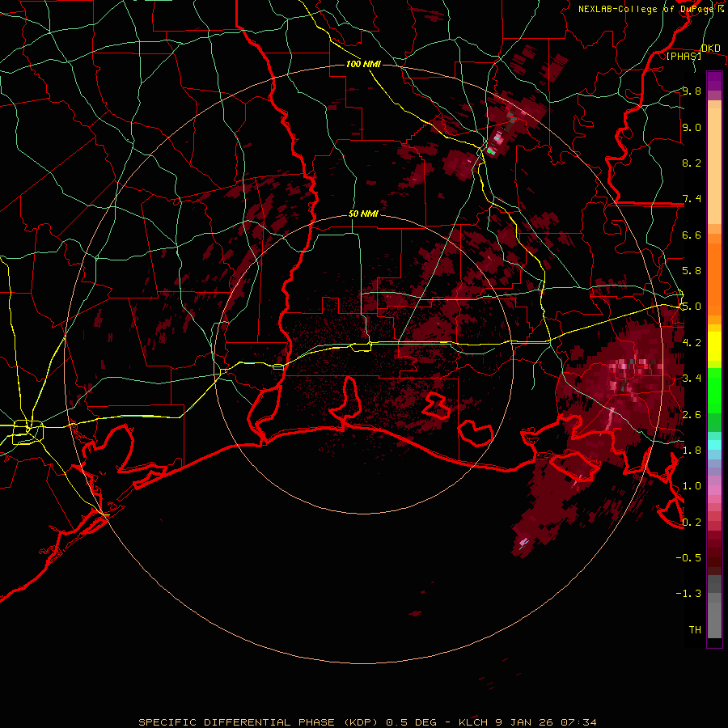
Task: Click the 0.2 scale value
Action: tap(692, 522)
